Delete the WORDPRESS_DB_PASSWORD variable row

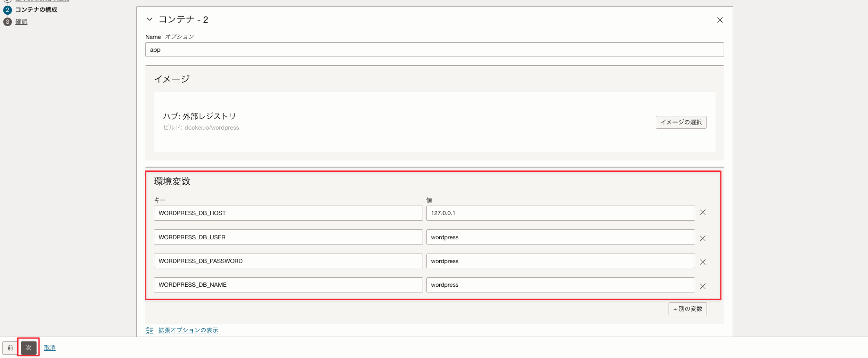(702, 262)
